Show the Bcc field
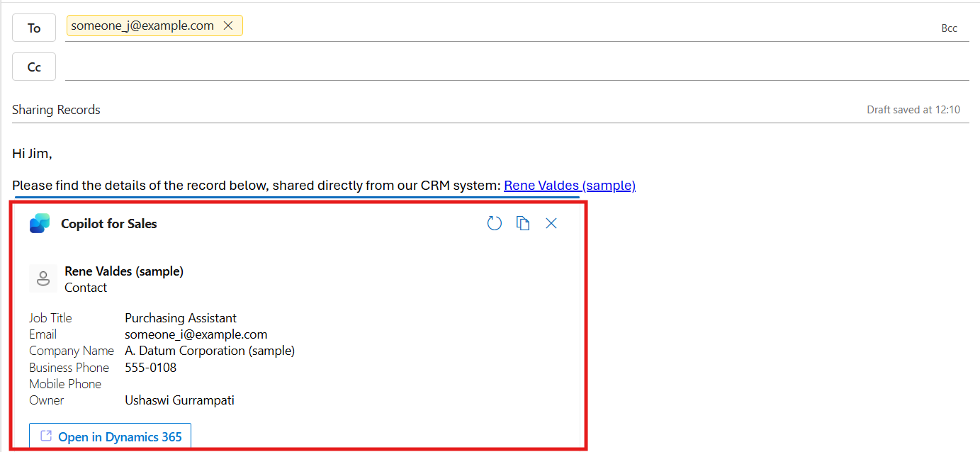Screen dimensions: 980x452 [949, 28]
